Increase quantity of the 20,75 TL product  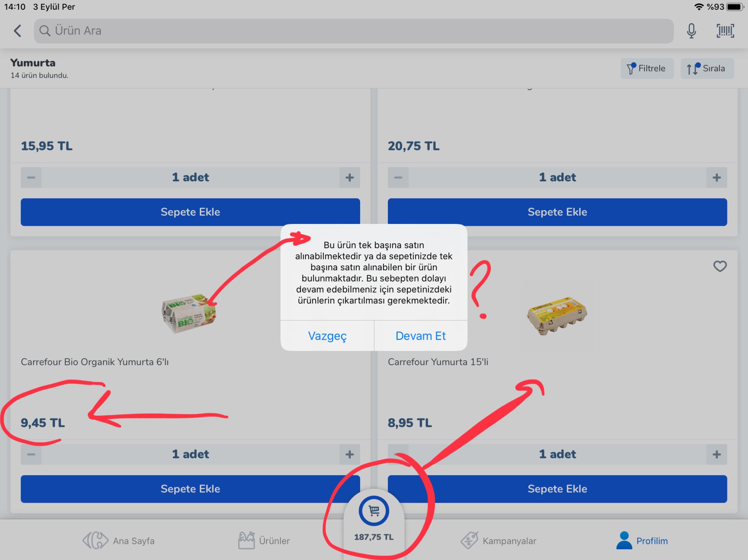716,177
